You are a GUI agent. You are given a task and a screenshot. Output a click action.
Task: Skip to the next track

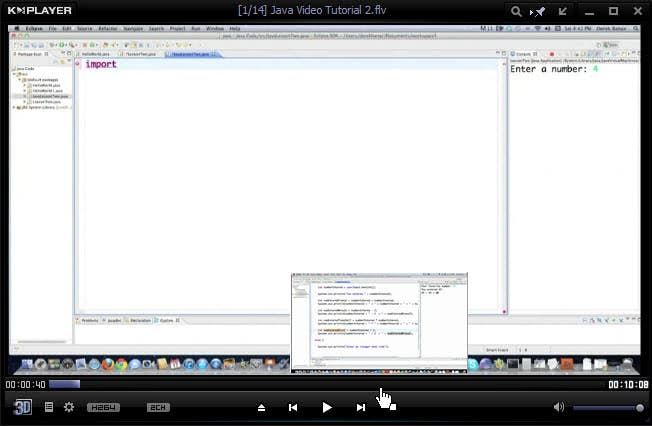(361, 408)
